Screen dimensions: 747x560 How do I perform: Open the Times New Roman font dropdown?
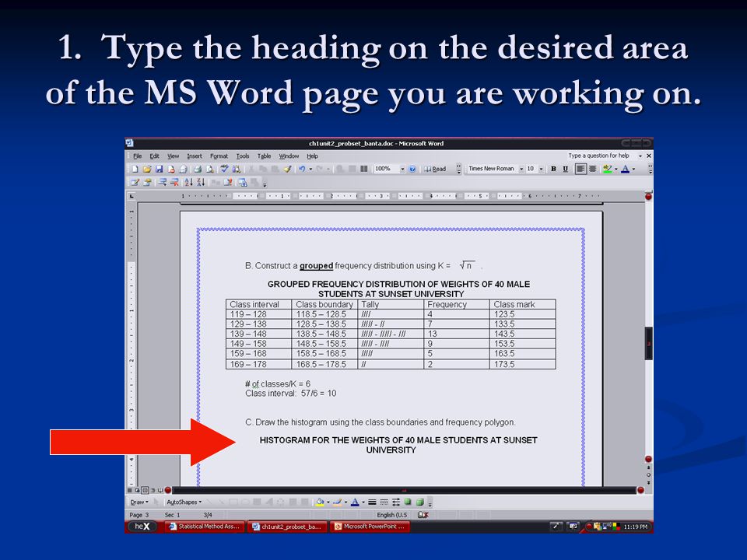(521, 169)
